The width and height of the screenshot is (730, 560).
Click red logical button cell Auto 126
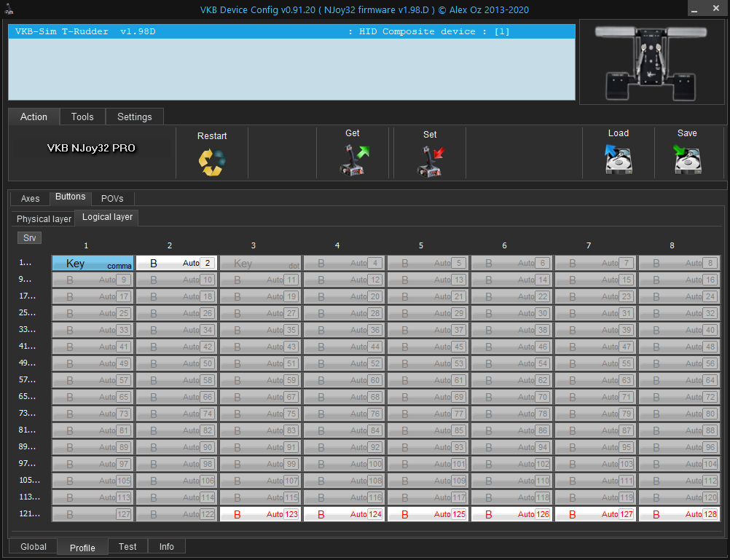click(511, 514)
